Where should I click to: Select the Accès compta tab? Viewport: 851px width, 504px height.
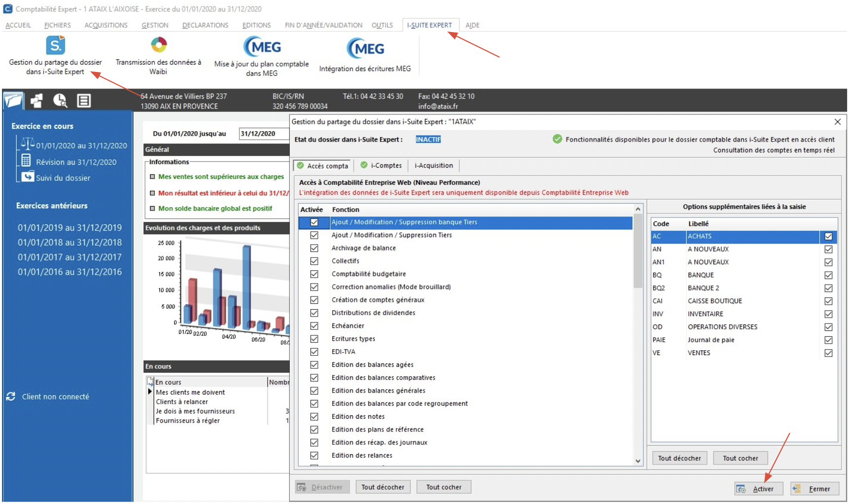pos(322,166)
